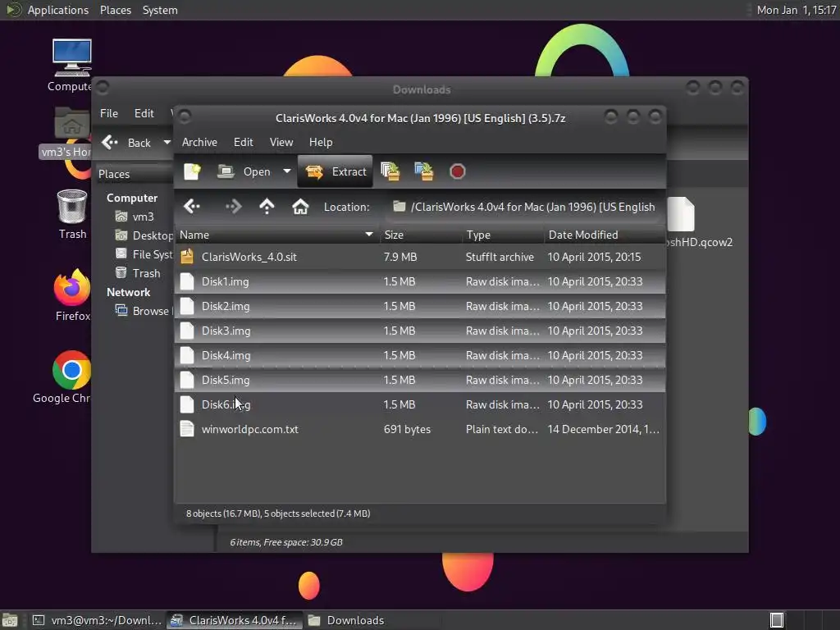
Task: Click the Disk1.img file icon
Action: click(187, 281)
